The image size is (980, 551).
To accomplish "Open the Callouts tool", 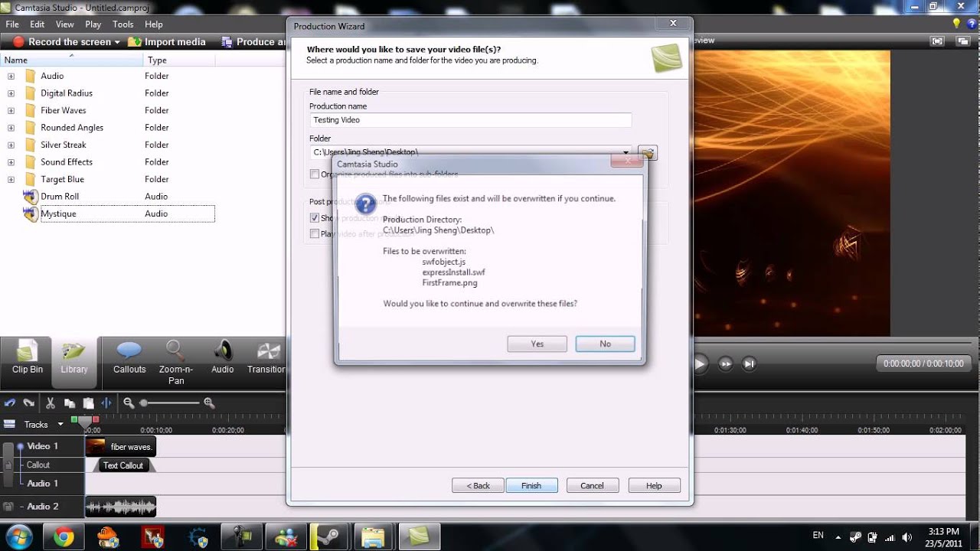I will 129,358.
